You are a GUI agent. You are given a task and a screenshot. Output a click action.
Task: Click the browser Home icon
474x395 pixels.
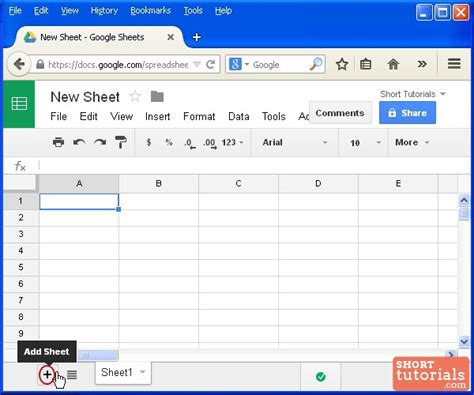click(393, 64)
